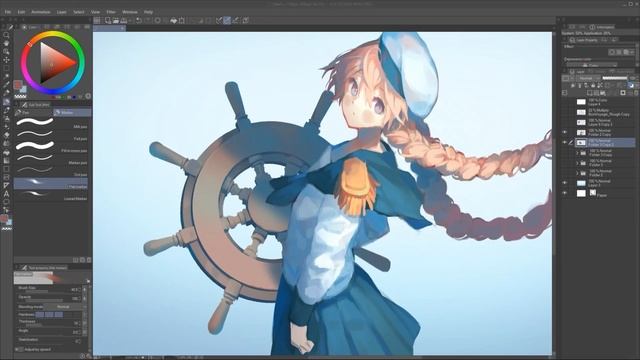Hide the Layer 3 background layer
640x360 pixels.
click(565, 183)
